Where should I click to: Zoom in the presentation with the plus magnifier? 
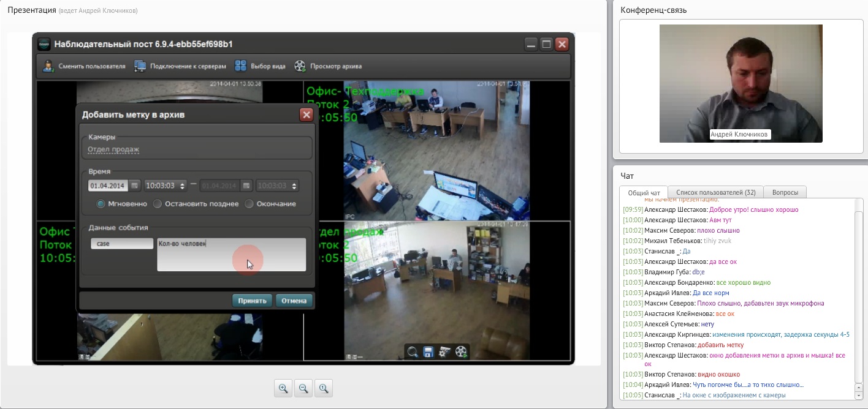[x=283, y=388]
